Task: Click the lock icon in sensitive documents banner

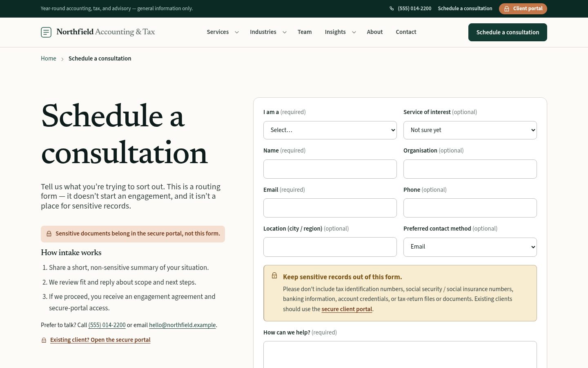Action: pos(49,234)
